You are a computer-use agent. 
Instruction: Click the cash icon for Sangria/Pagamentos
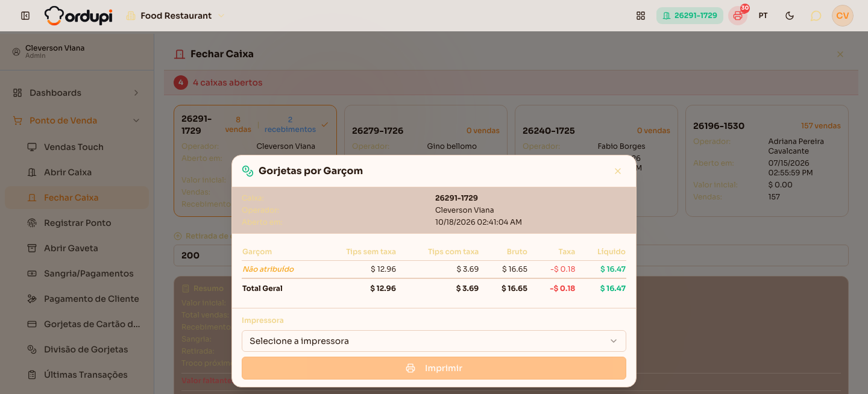coord(32,274)
